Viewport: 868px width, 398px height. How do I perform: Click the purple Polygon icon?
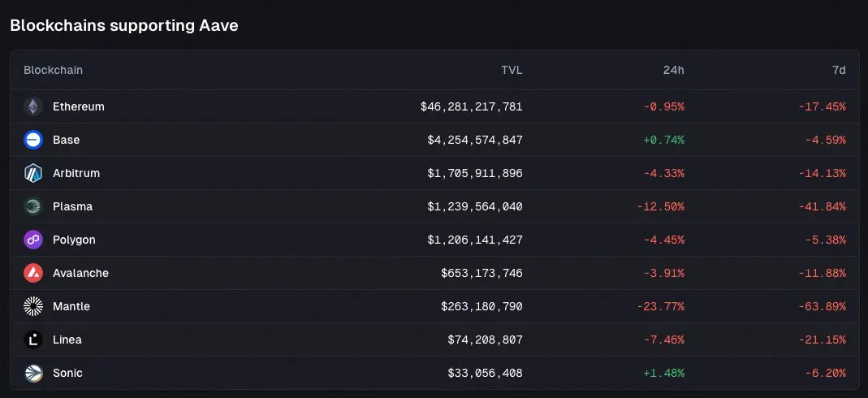pos(33,240)
